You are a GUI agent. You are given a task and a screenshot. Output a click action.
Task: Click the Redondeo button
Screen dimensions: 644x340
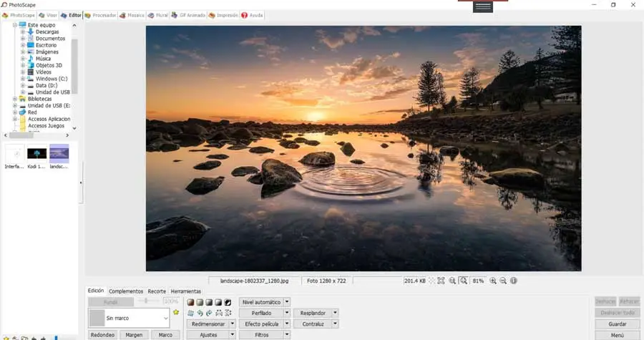102,335
